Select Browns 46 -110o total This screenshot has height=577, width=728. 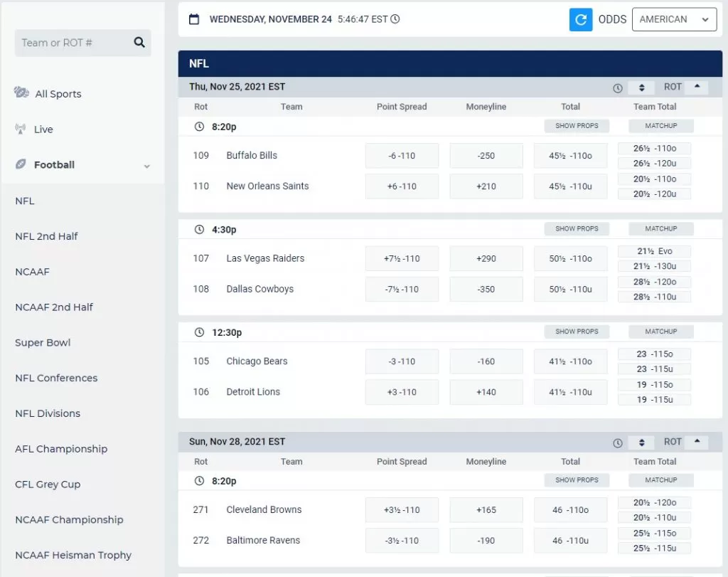(571, 509)
